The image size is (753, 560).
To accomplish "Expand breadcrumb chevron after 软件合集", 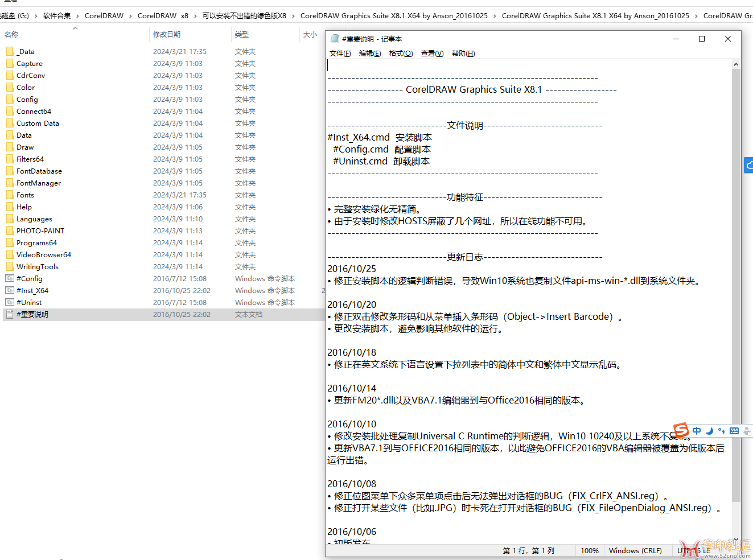I will click(x=78, y=16).
